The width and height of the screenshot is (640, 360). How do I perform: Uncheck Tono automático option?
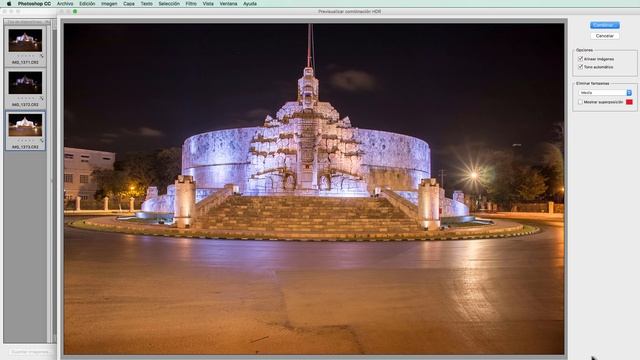pyautogui.click(x=580, y=67)
